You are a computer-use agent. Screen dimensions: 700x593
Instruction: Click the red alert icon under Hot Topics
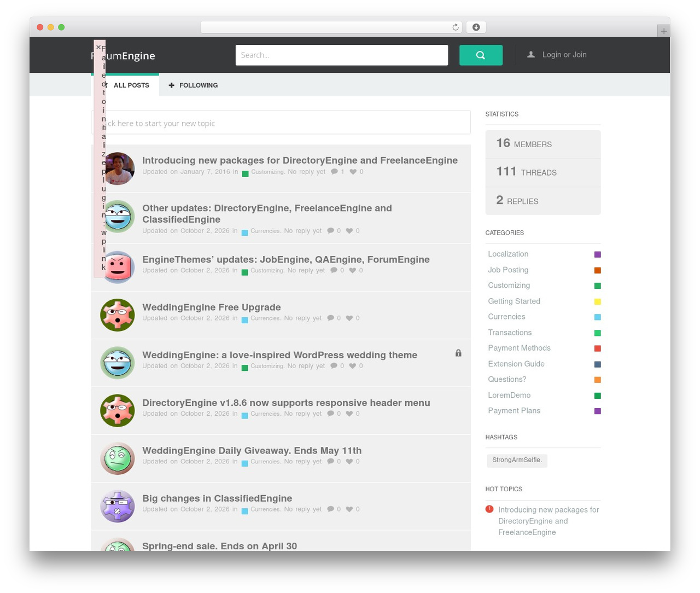point(489,509)
